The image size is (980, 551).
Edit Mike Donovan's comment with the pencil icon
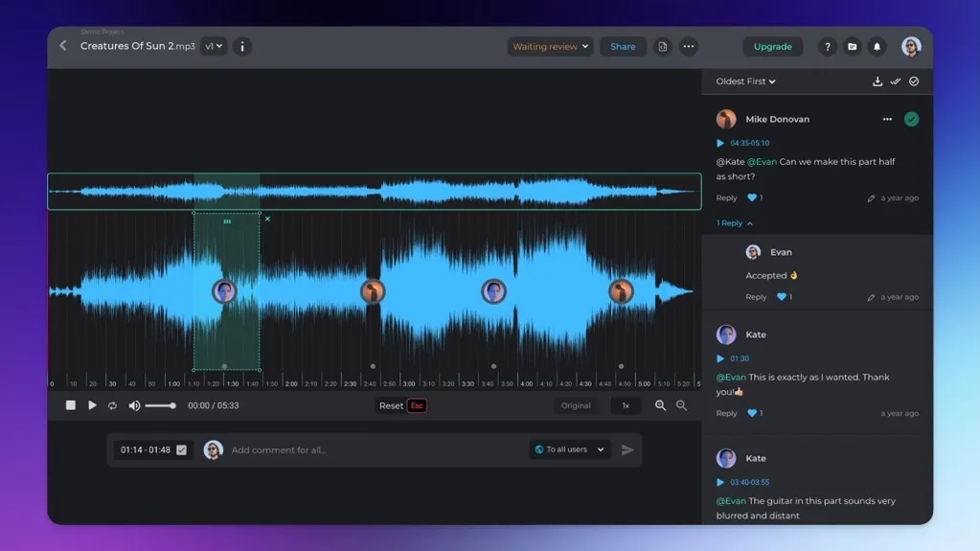click(x=871, y=198)
